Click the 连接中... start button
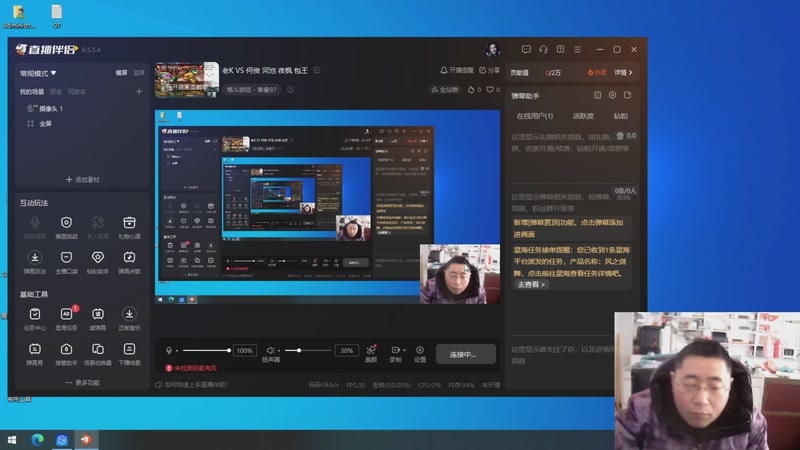 (465, 354)
